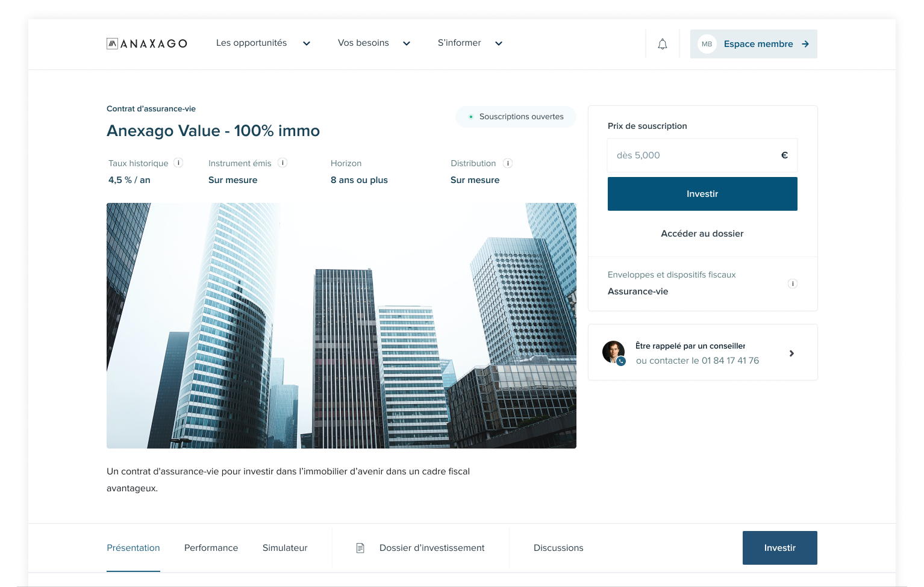This screenshot has width=924, height=587.
Task: Click Contrat d'assurance-vie label
Action: coord(151,109)
